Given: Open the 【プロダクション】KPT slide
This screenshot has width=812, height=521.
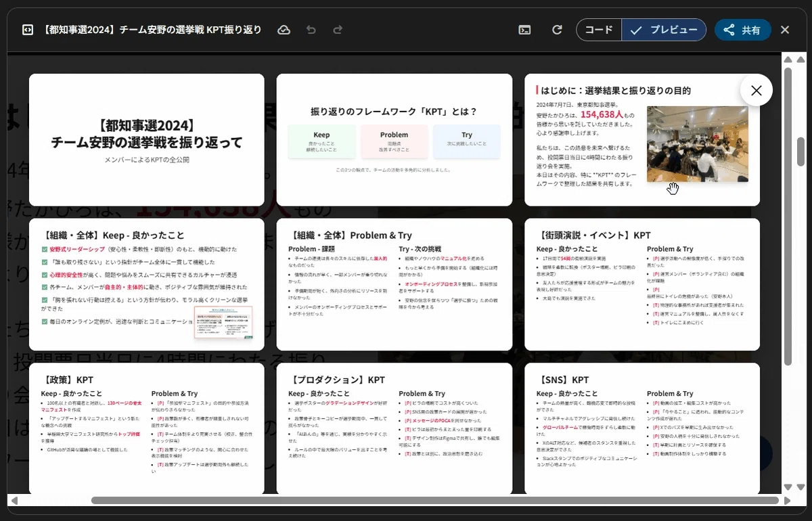Looking at the screenshot, I should 394,429.
